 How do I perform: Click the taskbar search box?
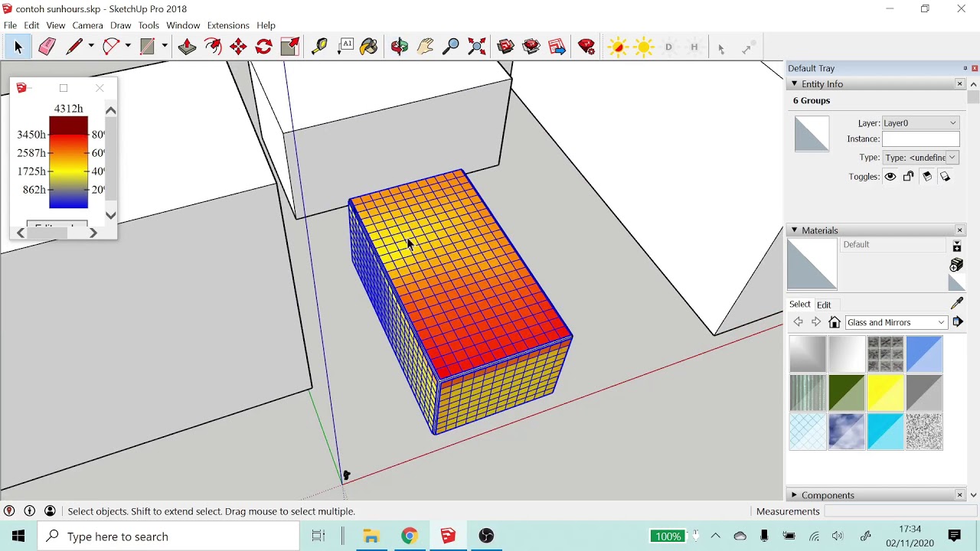click(x=168, y=536)
